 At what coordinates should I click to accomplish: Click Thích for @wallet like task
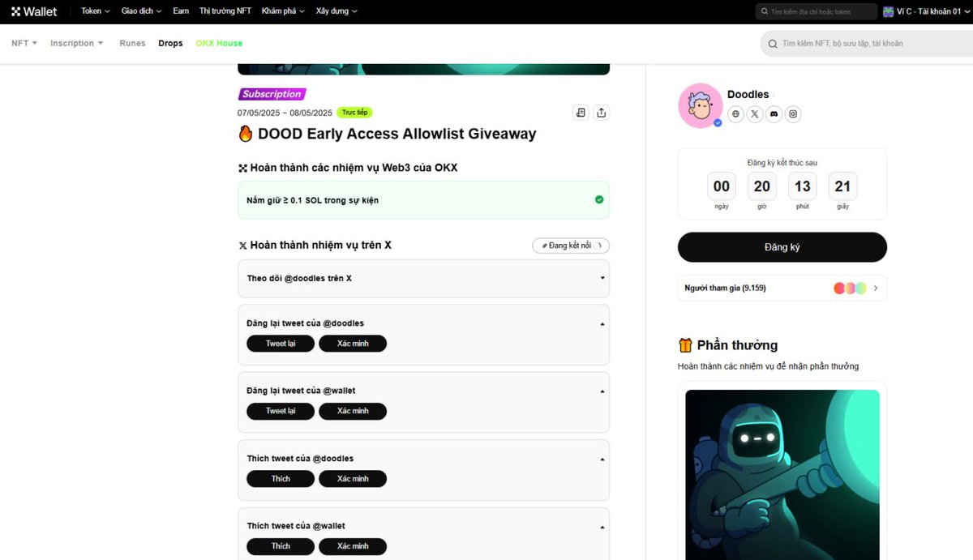pos(281,546)
